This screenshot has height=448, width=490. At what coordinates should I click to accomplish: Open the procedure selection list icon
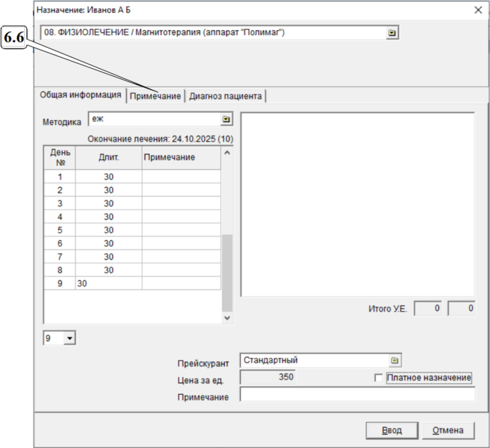(x=391, y=32)
